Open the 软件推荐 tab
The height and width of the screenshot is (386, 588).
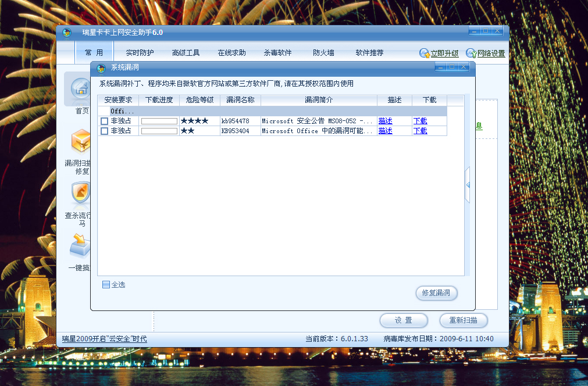(369, 53)
